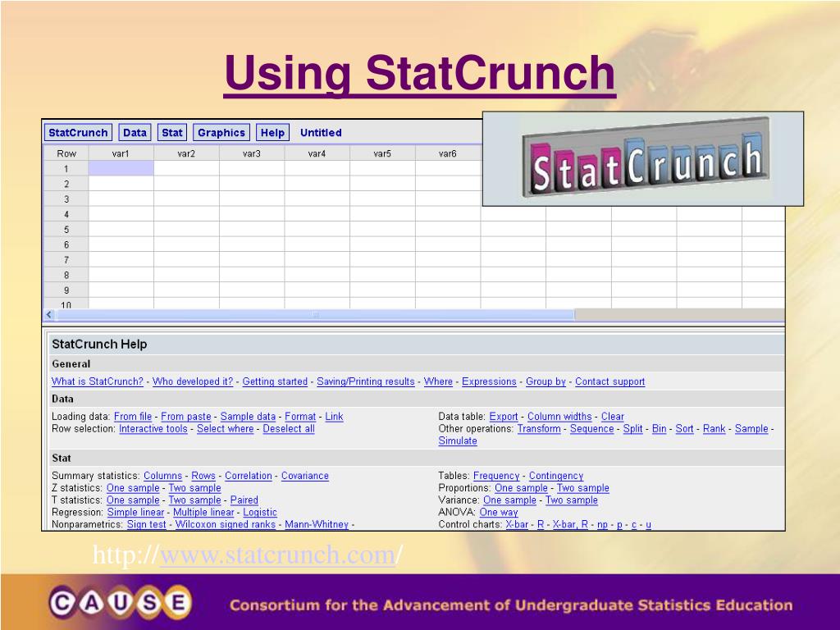Open the 'Mann-Whitney' link

[x=317, y=524]
